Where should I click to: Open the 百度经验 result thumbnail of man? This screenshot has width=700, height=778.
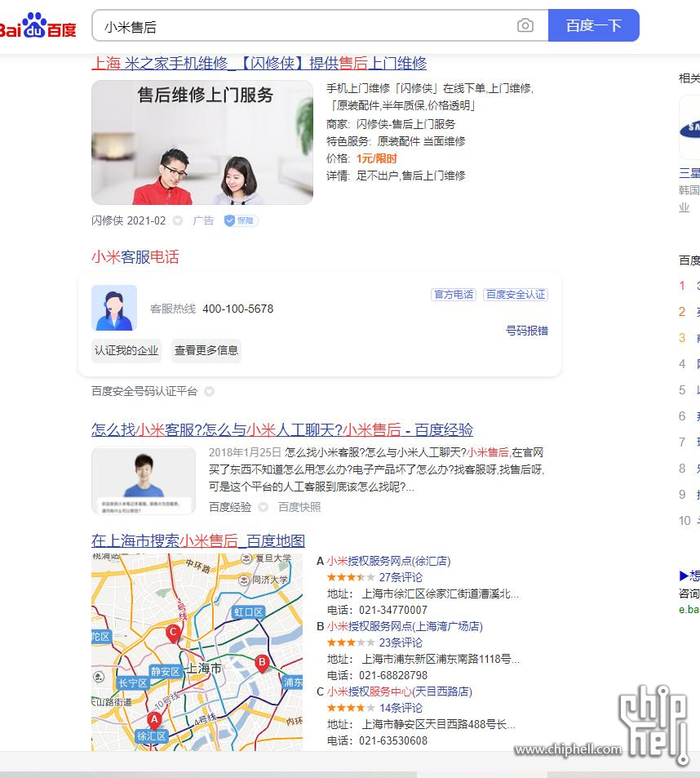144,480
